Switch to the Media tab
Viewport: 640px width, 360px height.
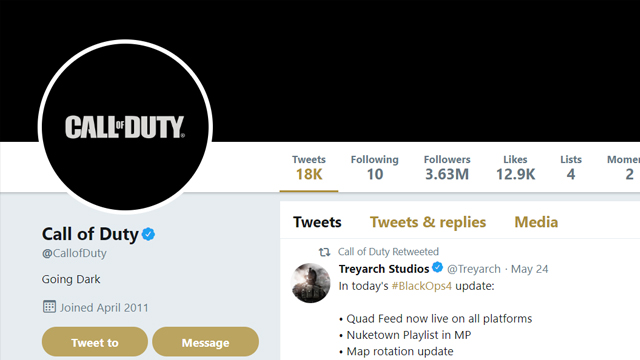[x=536, y=222]
